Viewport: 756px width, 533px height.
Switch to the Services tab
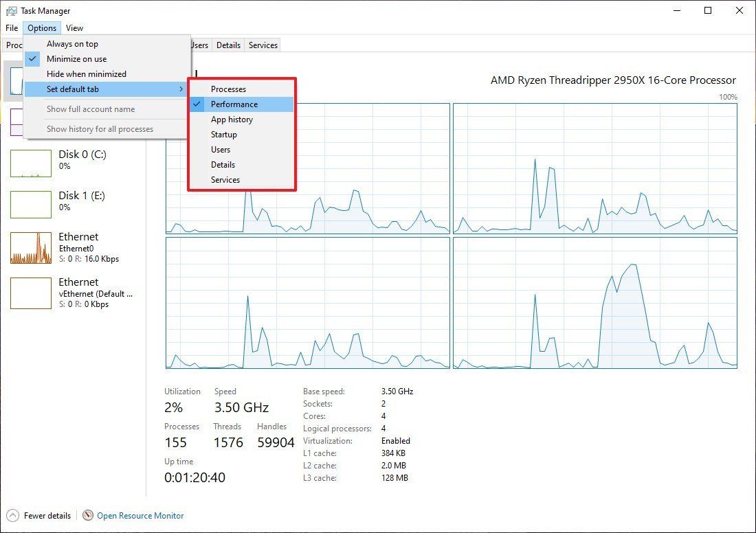262,45
